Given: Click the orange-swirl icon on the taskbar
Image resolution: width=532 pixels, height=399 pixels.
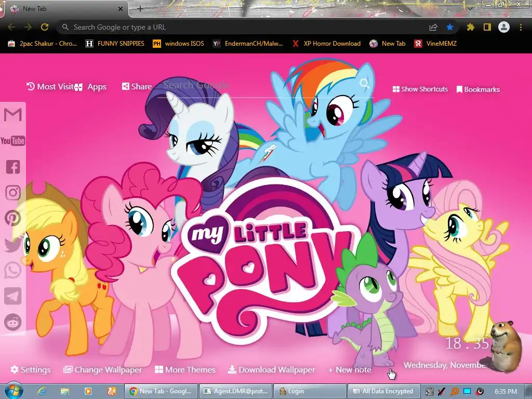Looking at the screenshot, I should tap(112, 391).
